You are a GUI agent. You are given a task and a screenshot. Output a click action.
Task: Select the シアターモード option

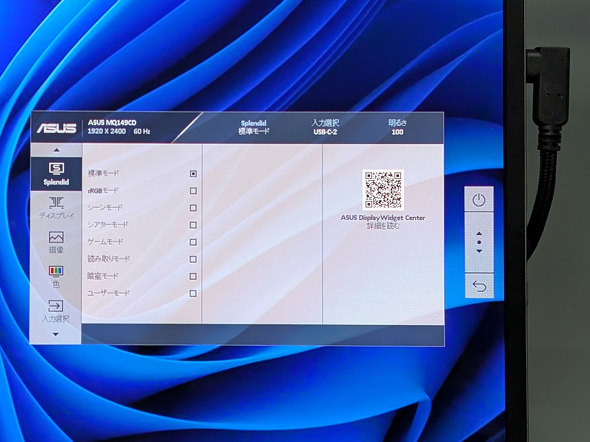(x=193, y=225)
